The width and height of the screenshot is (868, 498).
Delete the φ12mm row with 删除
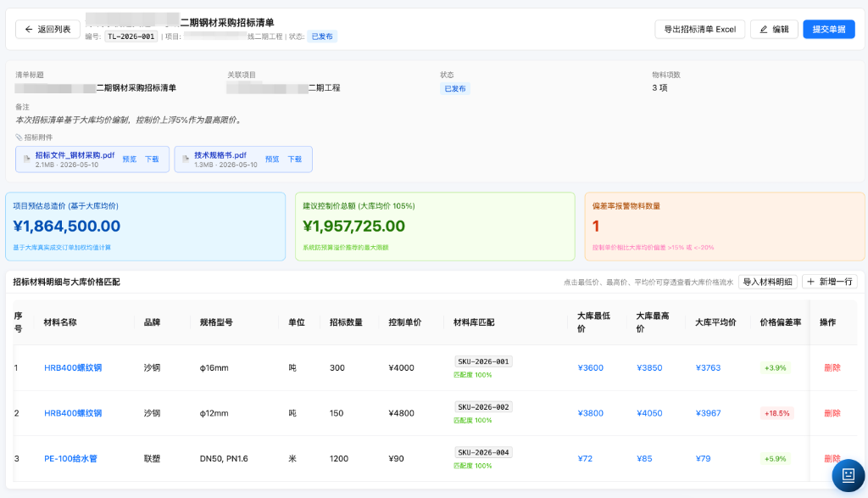click(x=832, y=413)
